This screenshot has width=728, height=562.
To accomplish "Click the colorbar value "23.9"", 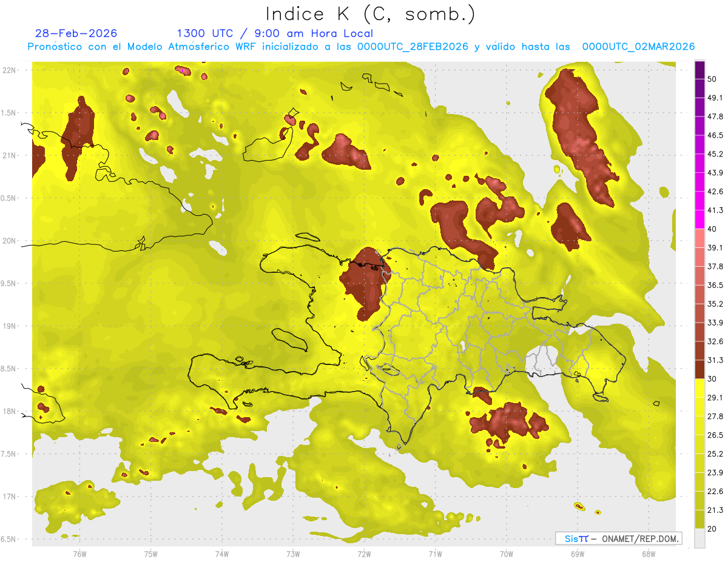I will [715, 473].
